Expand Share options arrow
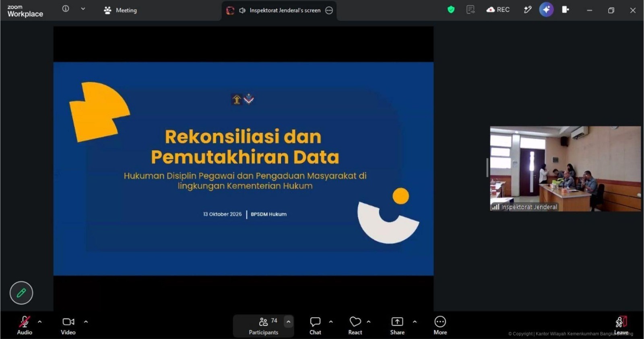The width and height of the screenshot is (644, 339). [415, 322]
